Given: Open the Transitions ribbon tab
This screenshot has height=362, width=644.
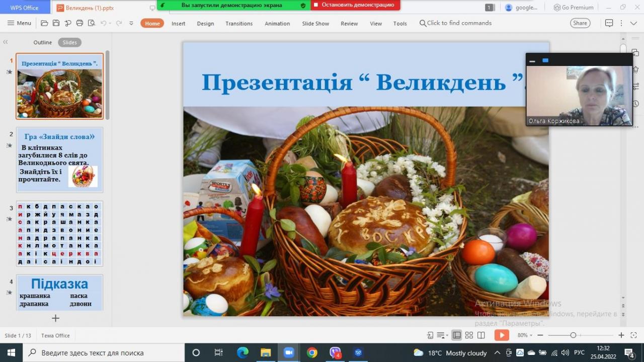Looking at the screenshot, I should click(x=239, y=24).
